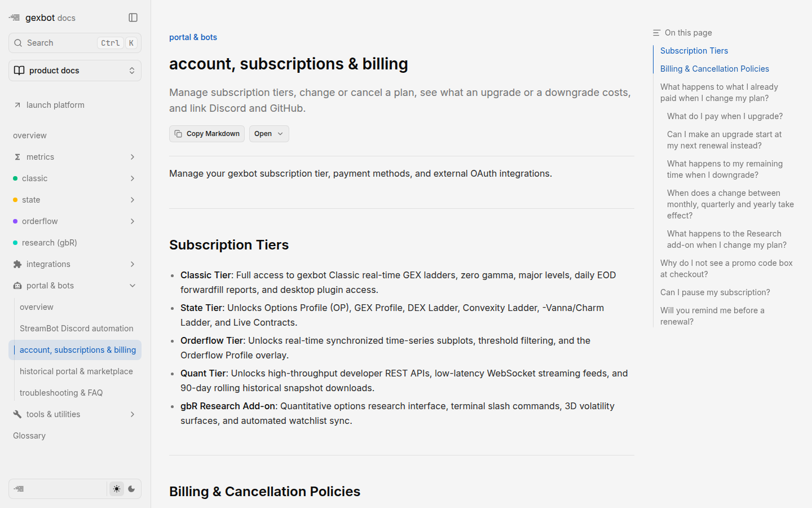Open the product docs selector dropdown
This screenshot has width=812, height=508.
tap(75, 71)
